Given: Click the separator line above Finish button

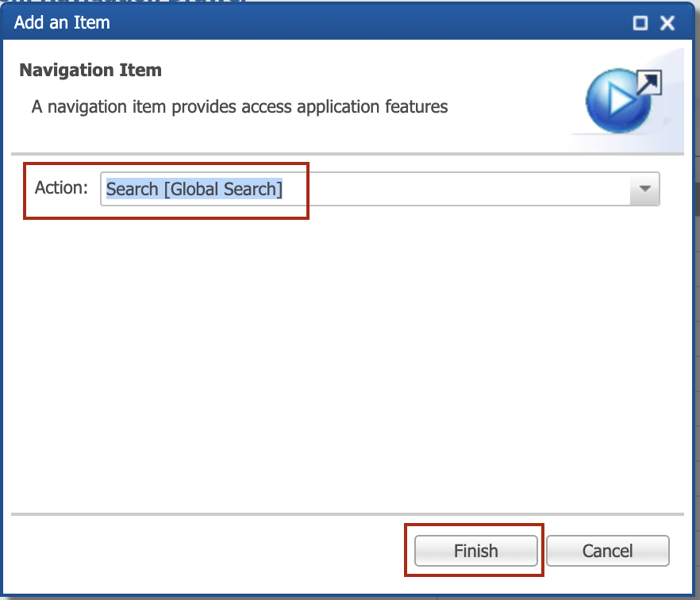Looking at the screenshot, I should [348, 514].
